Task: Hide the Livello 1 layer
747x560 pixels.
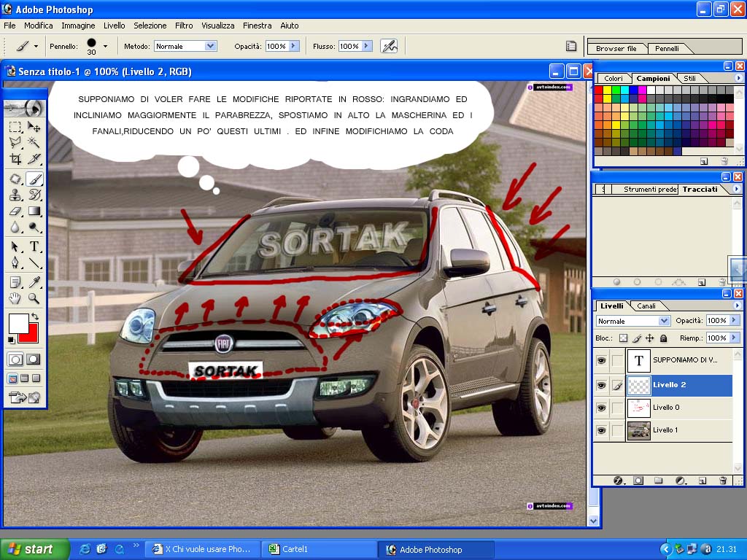Action: (x=601, y=430)
